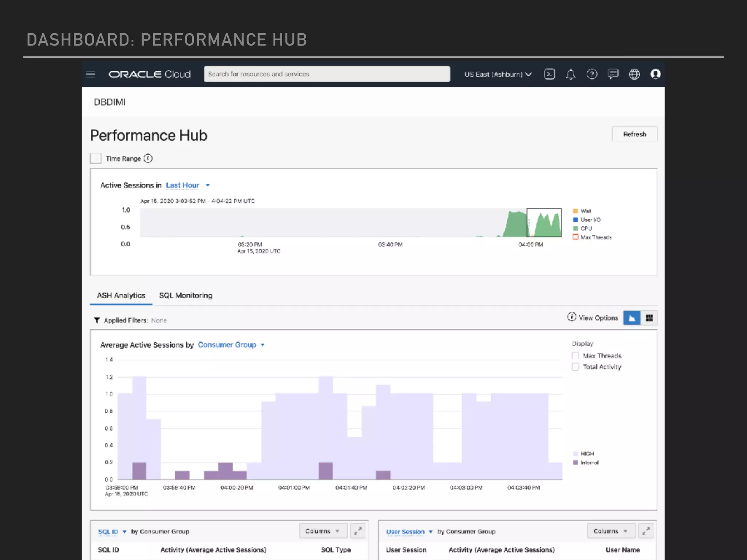Click the Internal consumer group legend swatch

tap(575, 463)
